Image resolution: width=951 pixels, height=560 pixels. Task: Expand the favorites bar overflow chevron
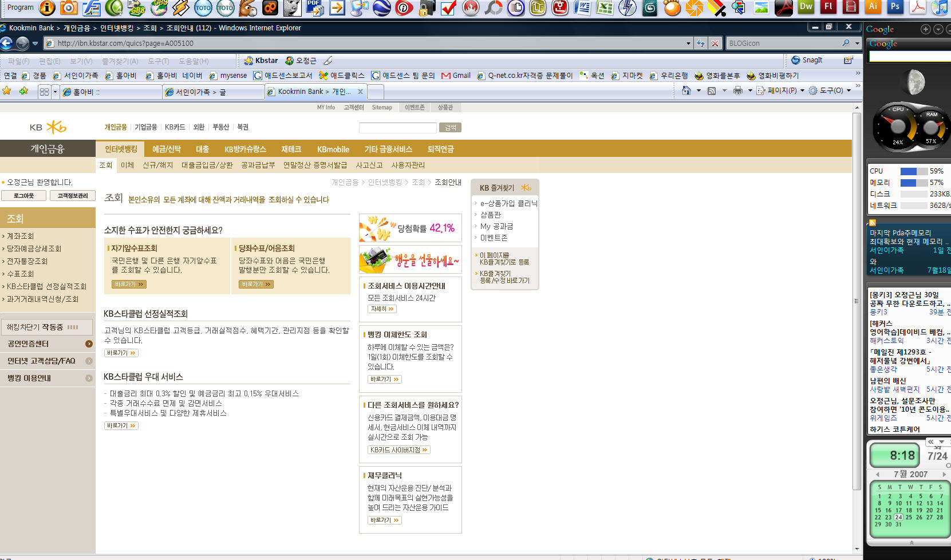coord(858,73)
